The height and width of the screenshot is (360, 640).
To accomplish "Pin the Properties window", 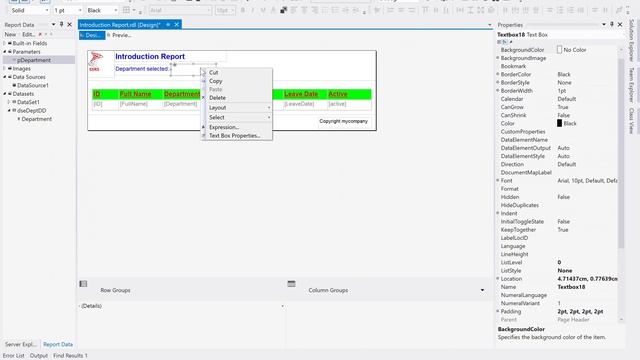I will point(612,24).
